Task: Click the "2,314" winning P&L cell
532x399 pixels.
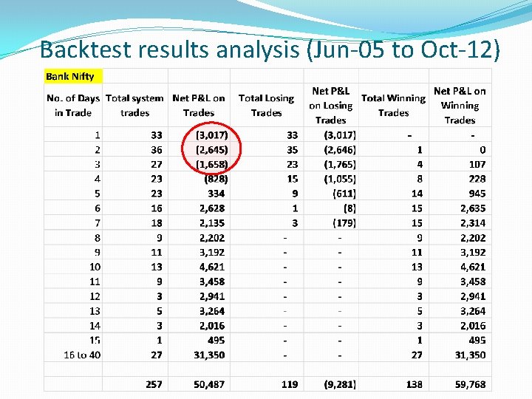Action: [x=474, y=223]
